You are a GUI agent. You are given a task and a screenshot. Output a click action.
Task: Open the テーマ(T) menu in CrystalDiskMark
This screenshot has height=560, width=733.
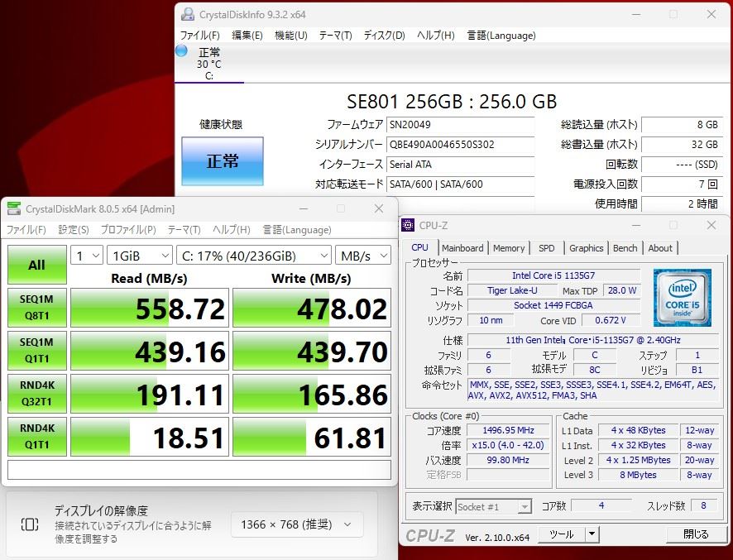tap(184, 229)
